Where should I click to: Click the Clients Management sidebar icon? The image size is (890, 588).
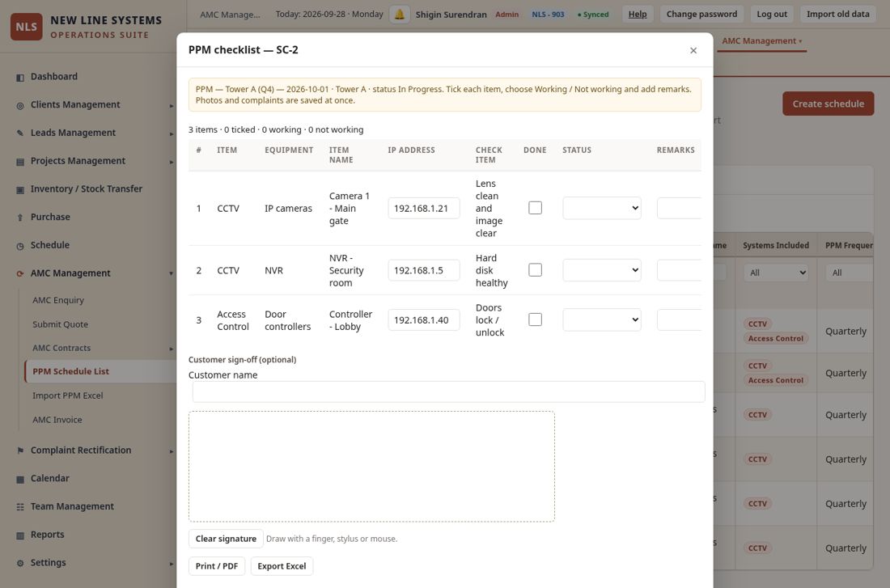pyautogui.click(x=20, y=106)
